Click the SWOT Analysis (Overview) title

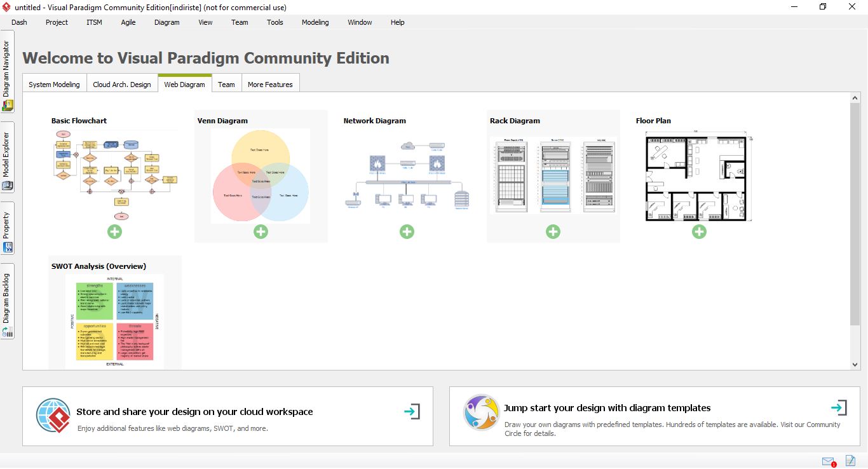[x=98, y=266]
